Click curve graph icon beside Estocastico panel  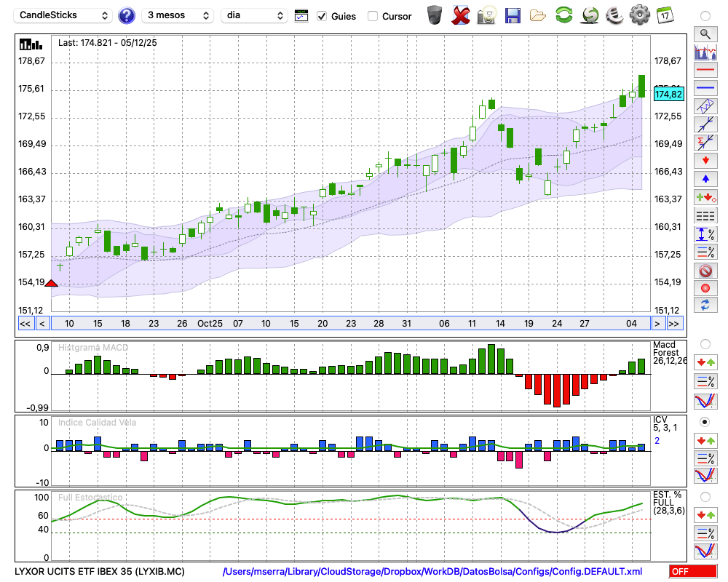[705, 551]
